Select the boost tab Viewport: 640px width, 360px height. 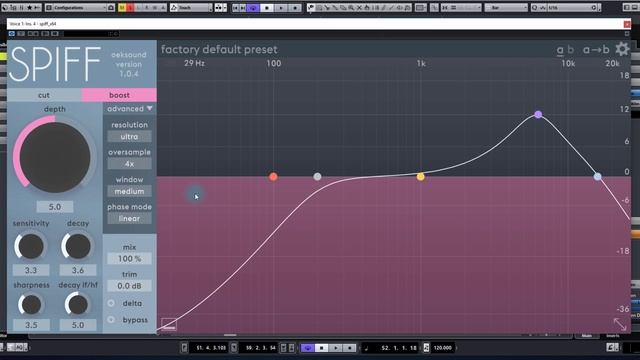[x=119, y=95]
